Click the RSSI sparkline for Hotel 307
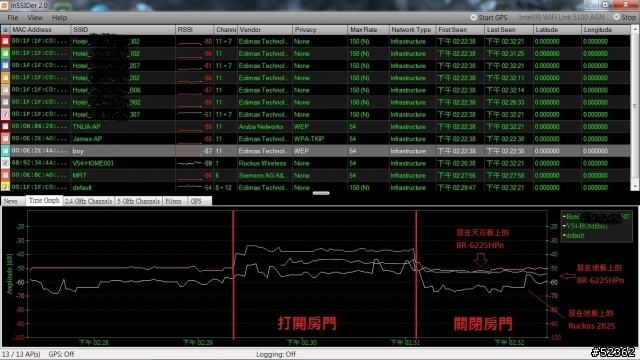The height and width of the screenshot is (360, 640). pyautogui.click(x=190, y=113)
